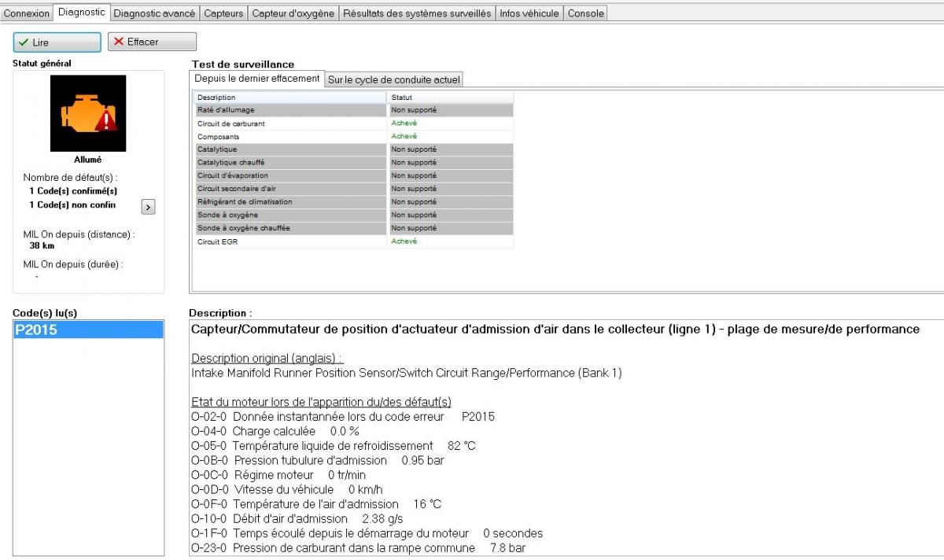Switch to the Infos véhicule tab
944x560 pixels.
coord(529,13)
